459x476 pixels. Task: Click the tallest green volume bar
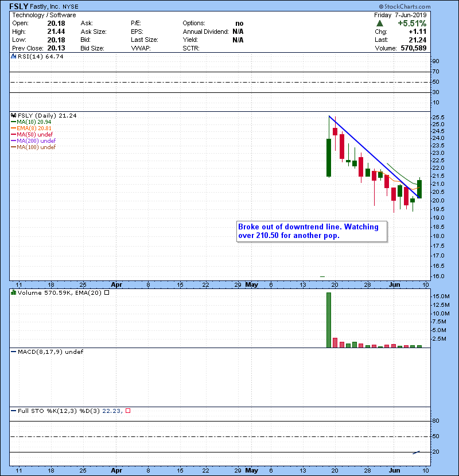329,320
